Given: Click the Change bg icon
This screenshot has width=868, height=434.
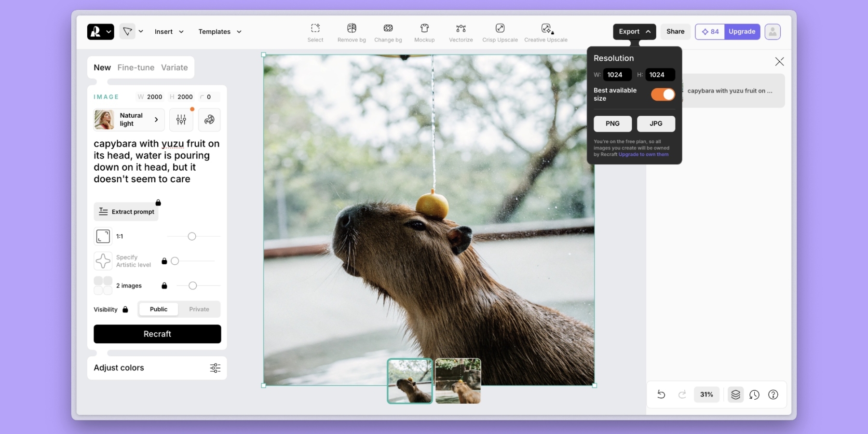Looking at the screenshot, I should (x=388, y=28).
